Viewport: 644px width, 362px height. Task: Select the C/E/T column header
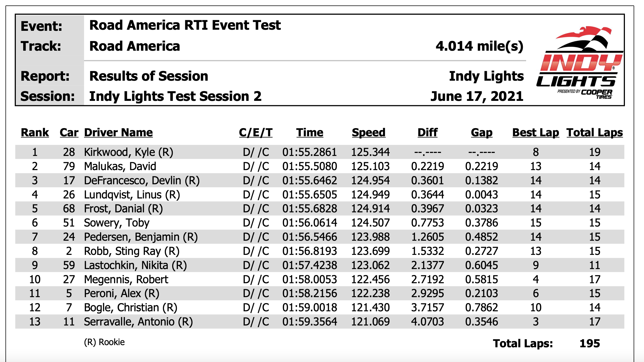click(x=256, y=133)
